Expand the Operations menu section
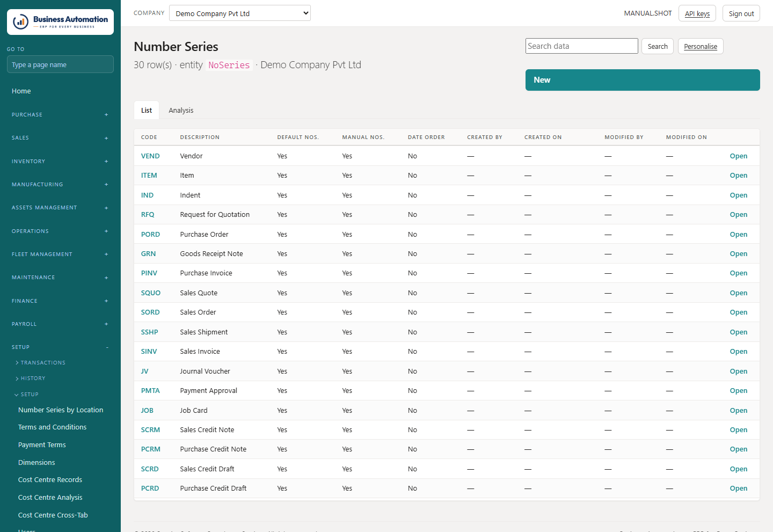This screenshot has height=532, width=773. (60, 231)
